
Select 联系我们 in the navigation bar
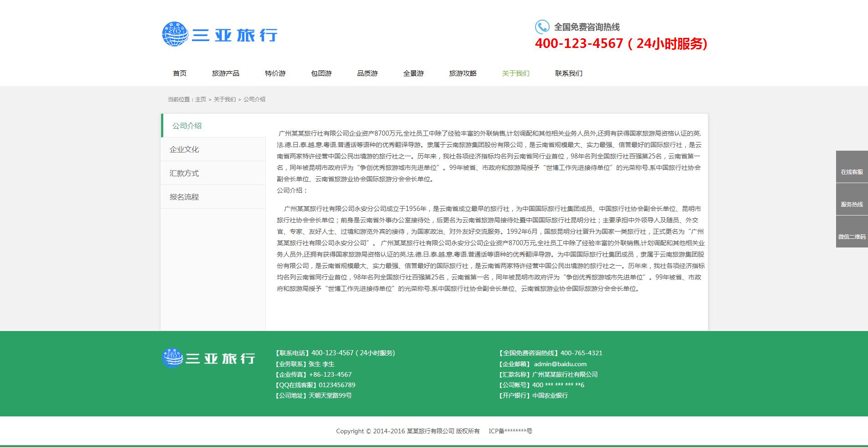pos(568,74)
